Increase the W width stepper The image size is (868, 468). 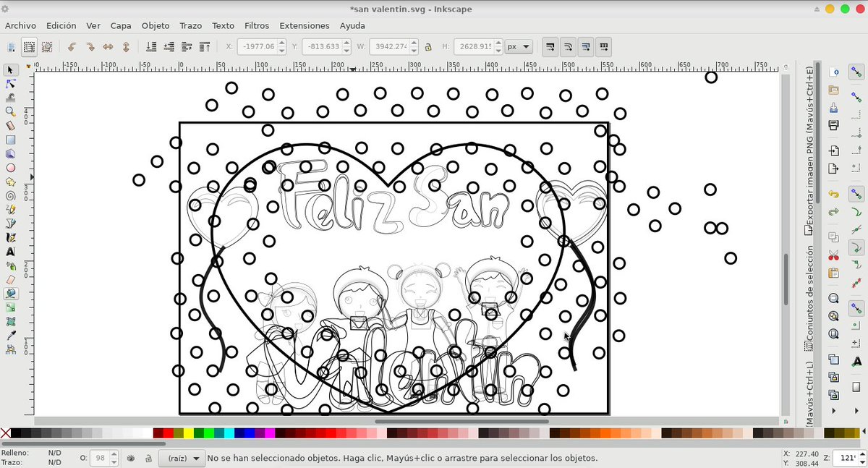point(414,43)
